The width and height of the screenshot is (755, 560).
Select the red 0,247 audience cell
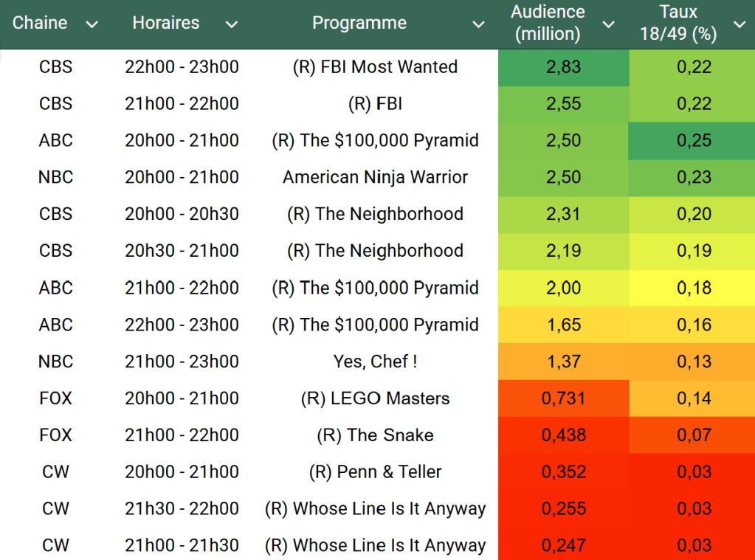pos(563,545)
